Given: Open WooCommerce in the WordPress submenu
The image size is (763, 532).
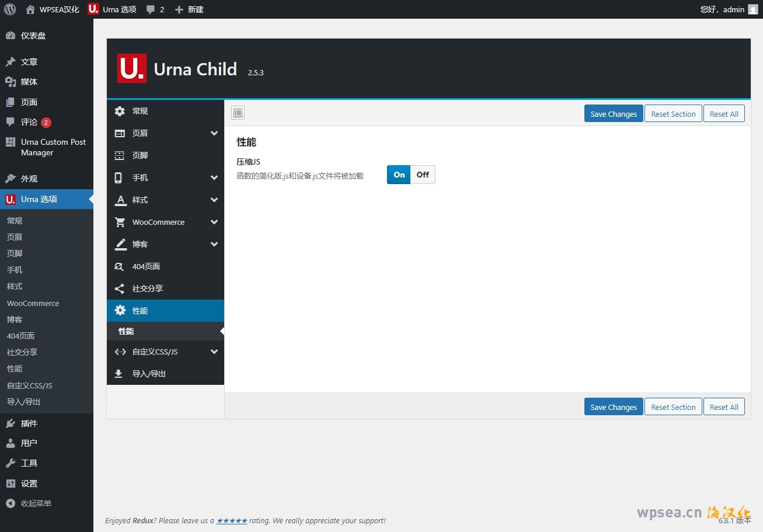Looking at the screenshot, I should [33, 303].
